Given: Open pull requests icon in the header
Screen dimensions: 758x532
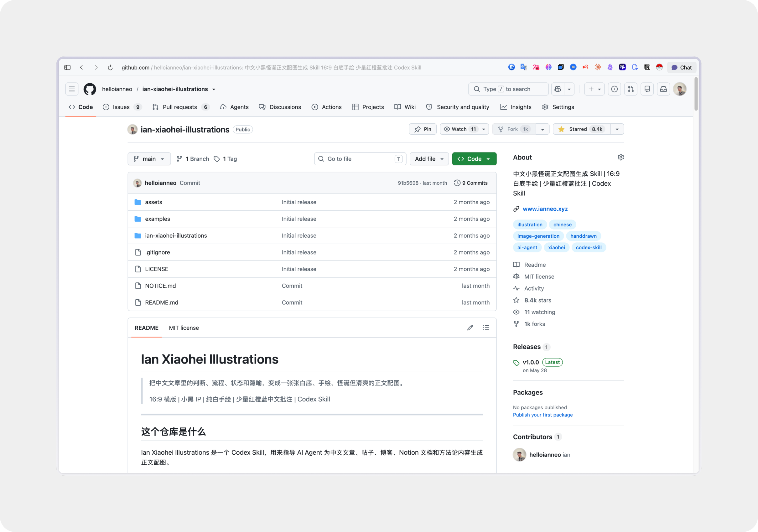Looking at the screenshot, I should point(631,89).
